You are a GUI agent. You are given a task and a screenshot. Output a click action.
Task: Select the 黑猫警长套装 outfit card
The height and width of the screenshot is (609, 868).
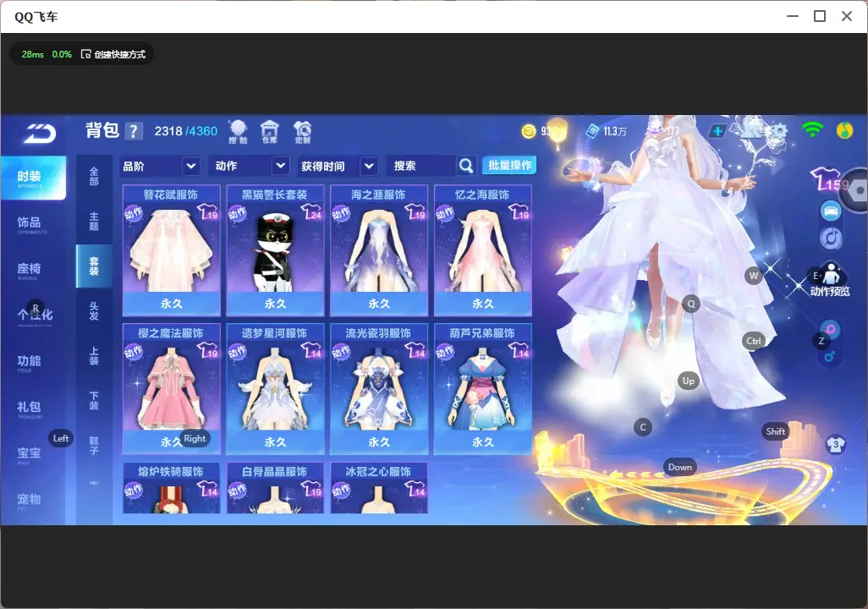(x=275, y=250)
